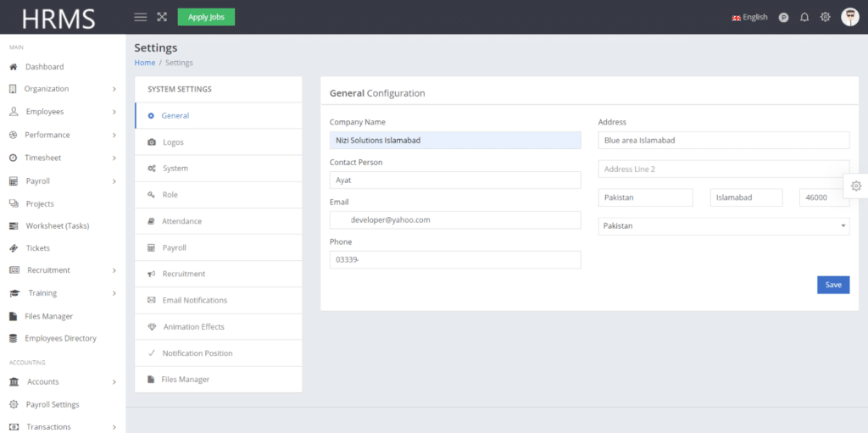The width and height of the screenshot is (868, 433).
Task: Open the Email Notifications settings tab
Action: [x=219, y=300]
